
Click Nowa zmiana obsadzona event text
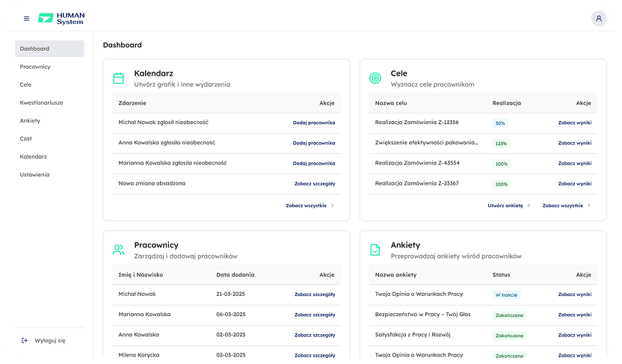point(152,183)
